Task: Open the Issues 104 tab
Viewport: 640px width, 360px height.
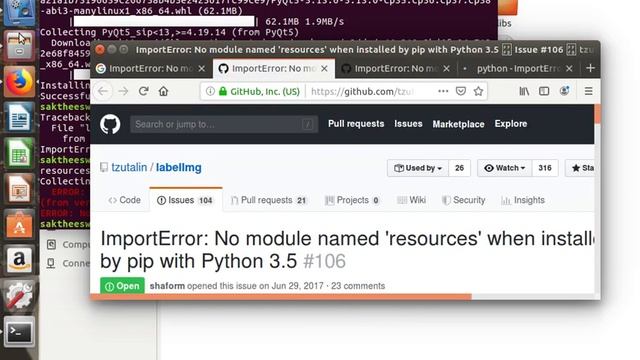Action: pyautogui.click(x=186, y=200)
